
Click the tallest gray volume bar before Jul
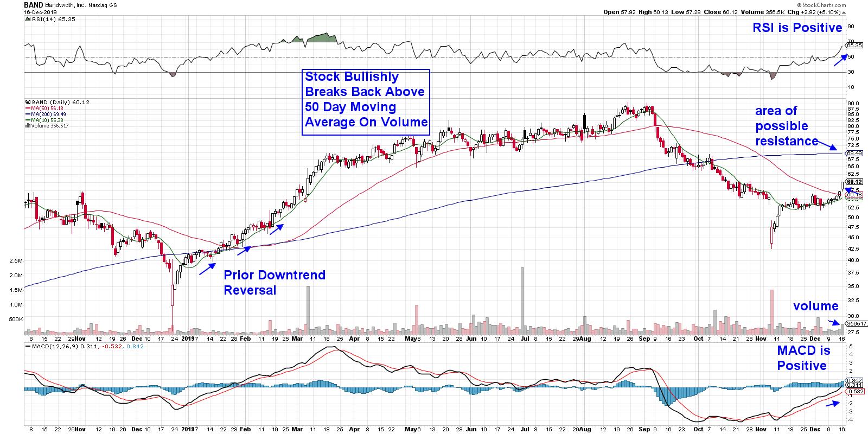tap(522, 301)
